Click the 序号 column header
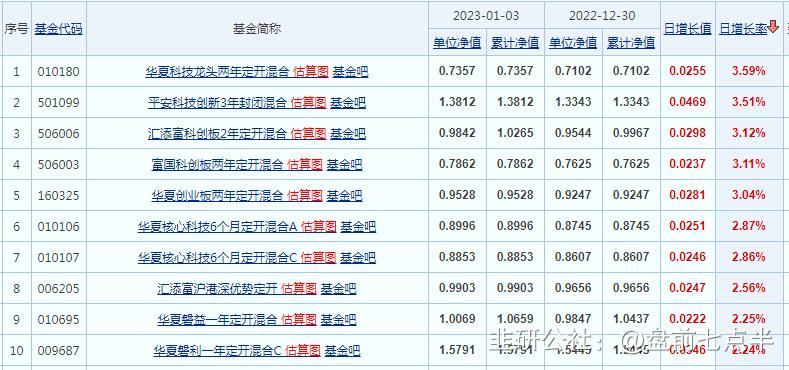 [x=16, y=29]
